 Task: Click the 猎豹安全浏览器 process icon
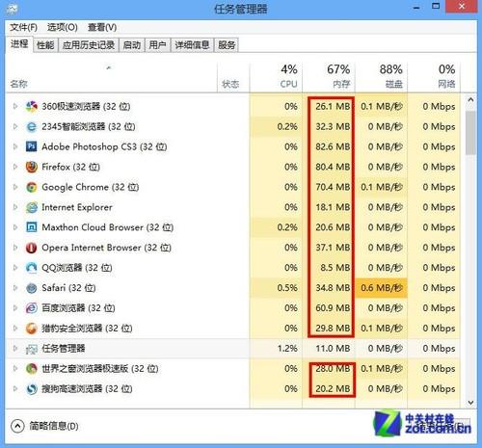[x=32, y=329]
